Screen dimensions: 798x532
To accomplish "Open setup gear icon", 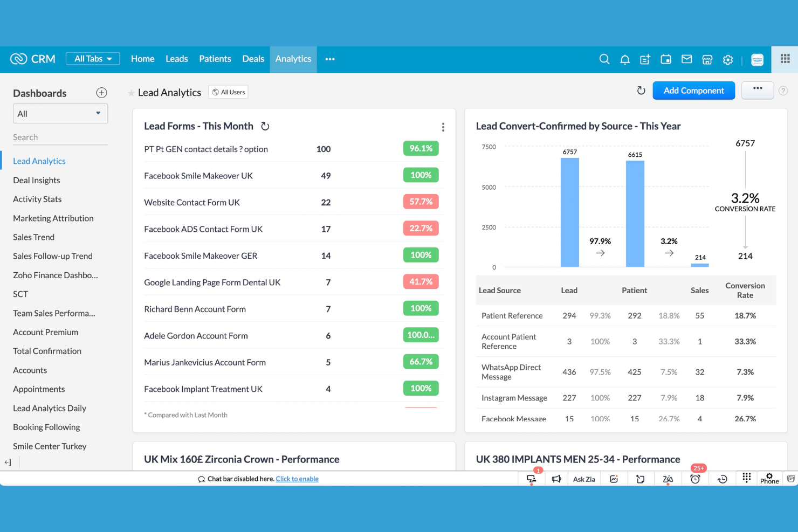I will [728, 59].
